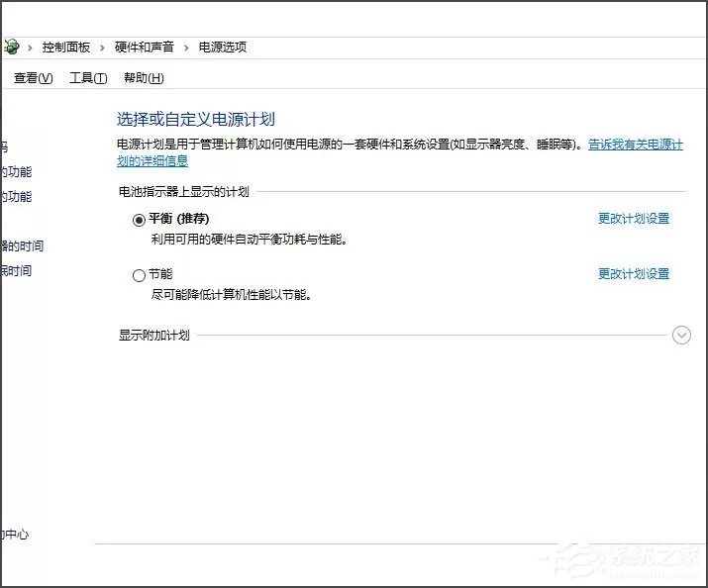Viewport: 708px width, 588px height.
Task: Open the sidebar link ending in 中心
Action: click(x=15, y=535)
